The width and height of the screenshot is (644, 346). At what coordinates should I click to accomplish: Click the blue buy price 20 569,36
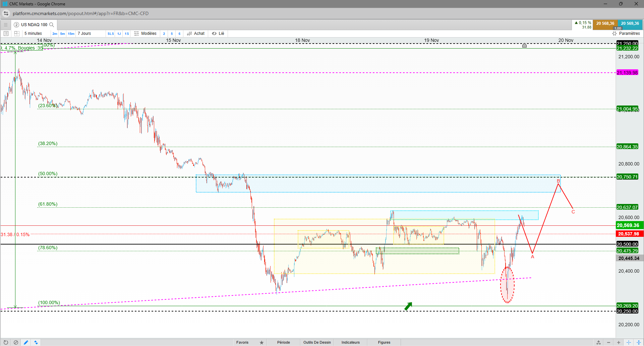[630, 23]
